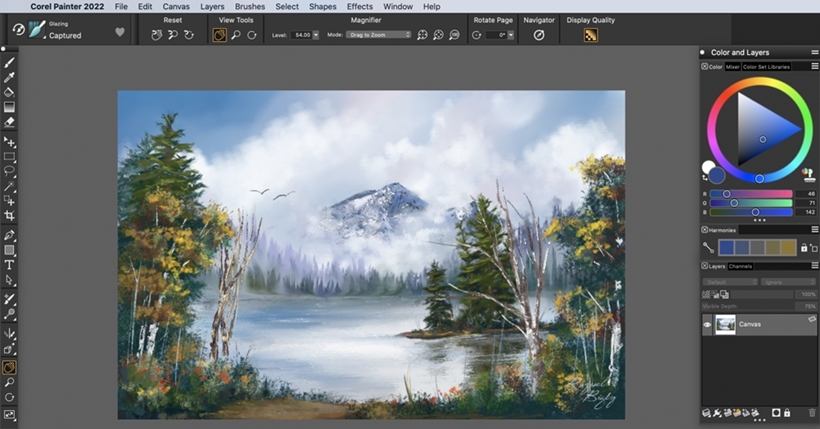
Task: Select the Rotate Page tool in the toolbox
Action: coord(9,397)
